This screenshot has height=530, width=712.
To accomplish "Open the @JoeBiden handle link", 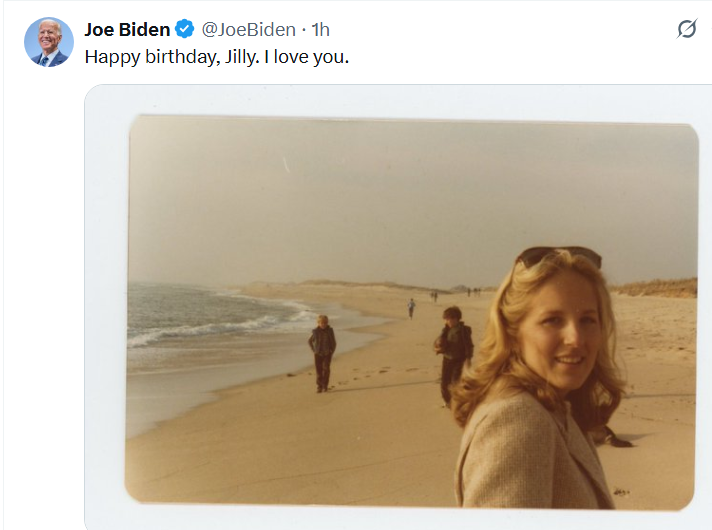I will [248, 30].
